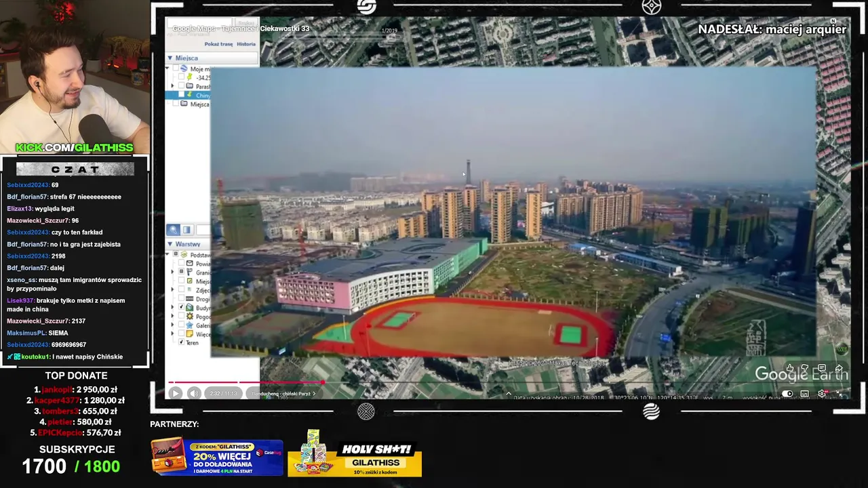Click the stacked-layers icon of Podstawowa
868x488 pixels.
pyautogui.click(x=183, y=255)
